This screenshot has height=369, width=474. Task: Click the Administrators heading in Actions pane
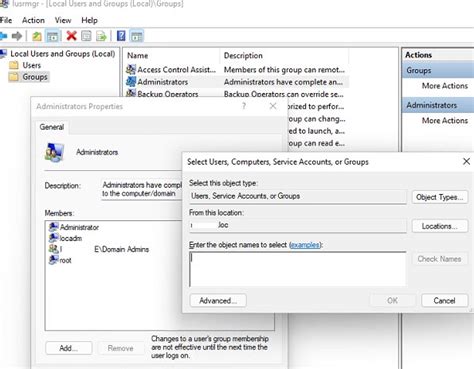438,105
